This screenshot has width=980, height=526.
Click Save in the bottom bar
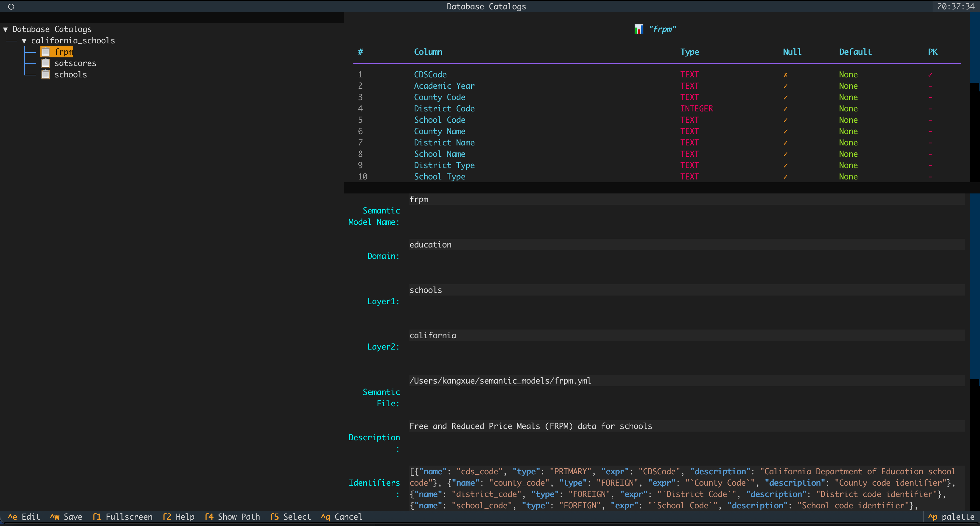(67, 517)
